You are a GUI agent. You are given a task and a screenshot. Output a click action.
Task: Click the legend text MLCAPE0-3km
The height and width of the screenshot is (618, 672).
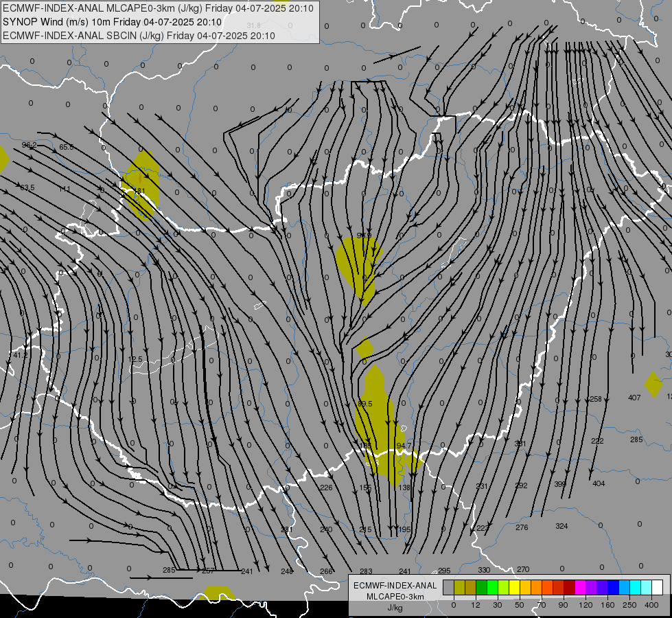coord(395,597)
